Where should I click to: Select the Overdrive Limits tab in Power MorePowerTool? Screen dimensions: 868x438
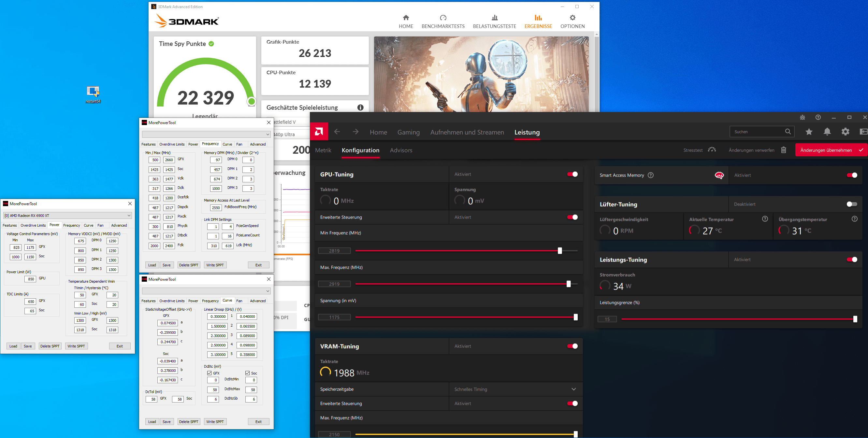tap(33, 225)
